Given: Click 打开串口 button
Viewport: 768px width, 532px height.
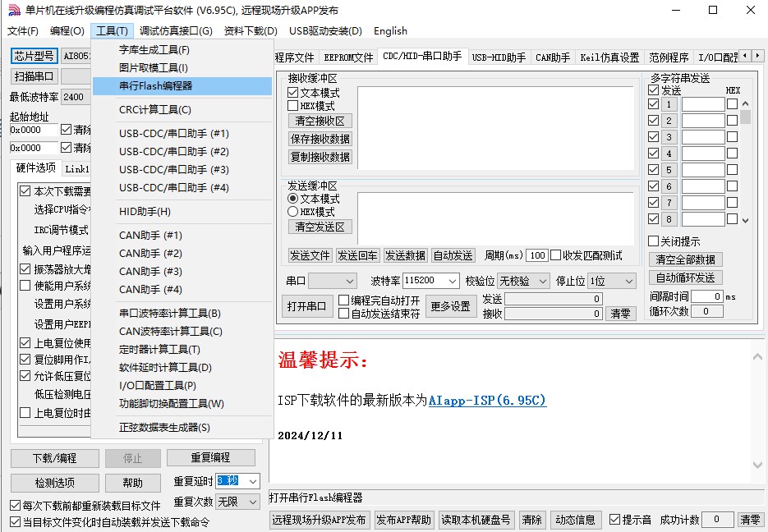Looking at the screenshot, I should pos(306,306).
